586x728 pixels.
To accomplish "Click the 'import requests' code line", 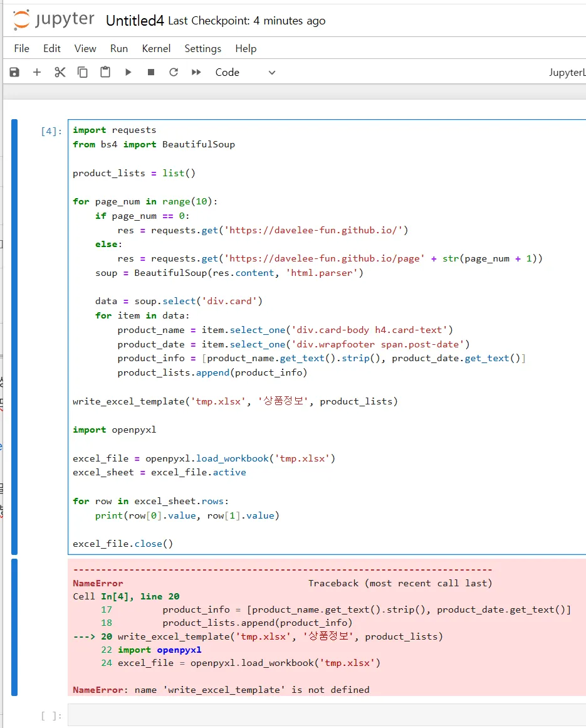I will pos(114,130).
